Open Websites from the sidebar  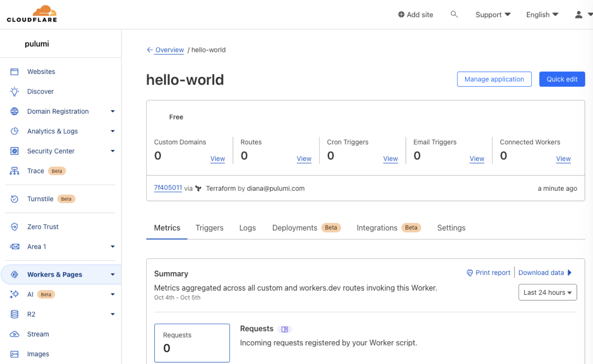coord(41,72)
